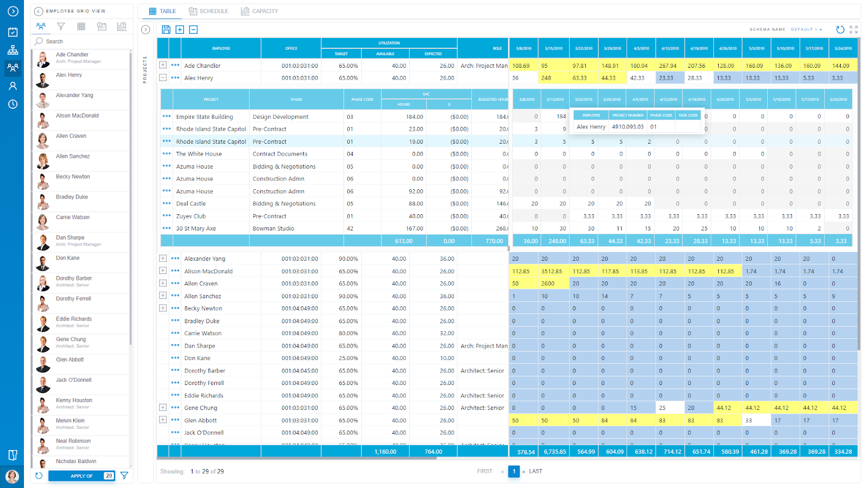Viewport: 868px width, 488px height.
Task: Collapse all rows with the minus toolbar icon
Action: [x=194, y=30]
